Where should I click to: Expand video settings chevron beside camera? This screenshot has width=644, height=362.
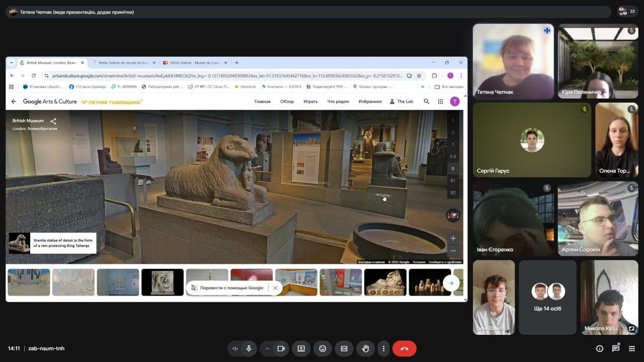point(267,348)
